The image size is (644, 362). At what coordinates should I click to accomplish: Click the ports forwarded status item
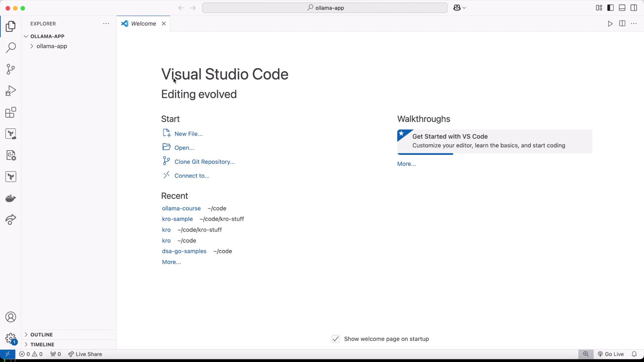[56, 354]
